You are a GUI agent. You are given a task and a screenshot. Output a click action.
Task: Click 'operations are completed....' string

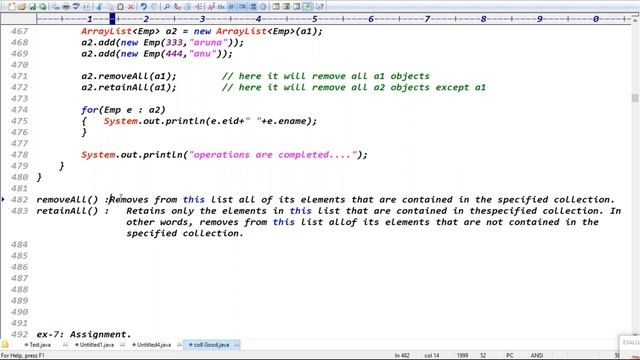[273, 155]
